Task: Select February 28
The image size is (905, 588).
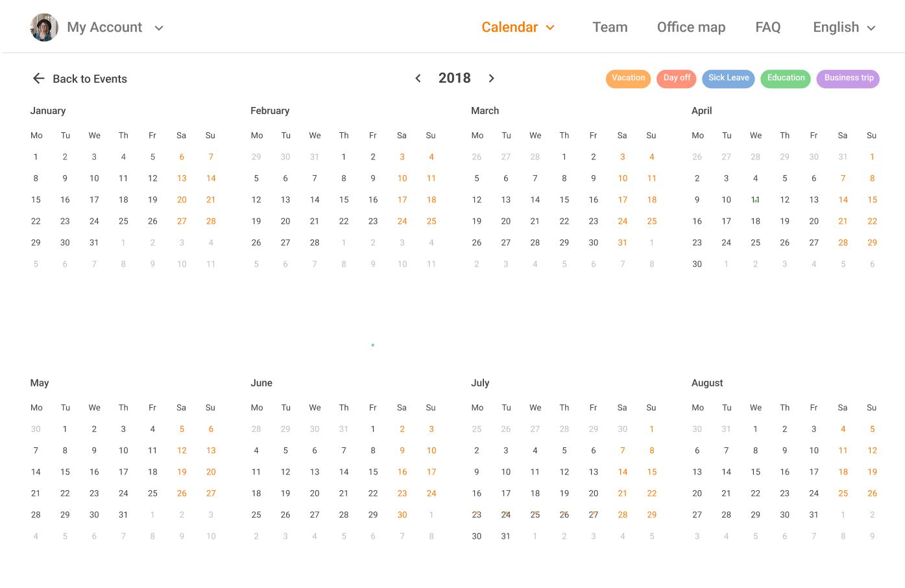Action: click(315, 242)
